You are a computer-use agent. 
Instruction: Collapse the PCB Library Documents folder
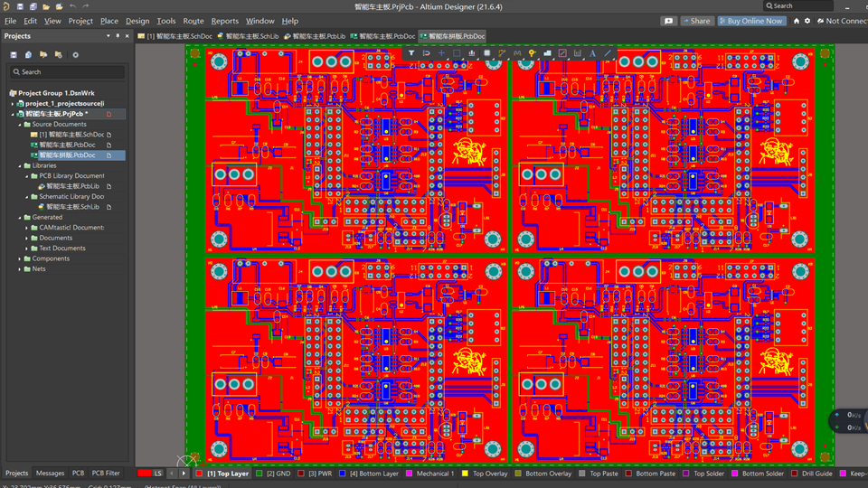point(26,176)
